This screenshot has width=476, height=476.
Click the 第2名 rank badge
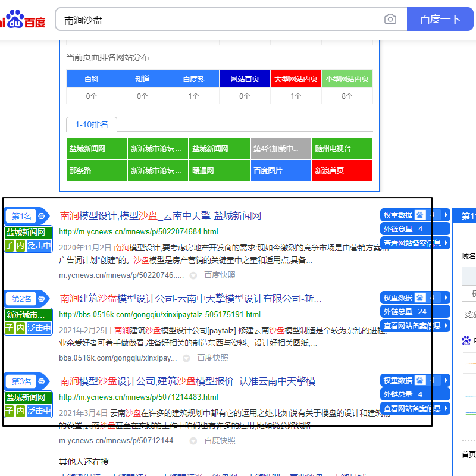[x=21, y=299]
